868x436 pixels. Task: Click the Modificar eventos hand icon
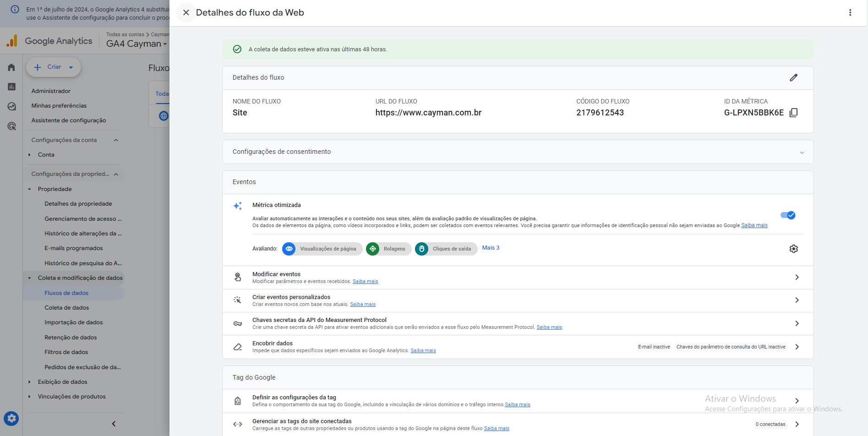(238, 277)
